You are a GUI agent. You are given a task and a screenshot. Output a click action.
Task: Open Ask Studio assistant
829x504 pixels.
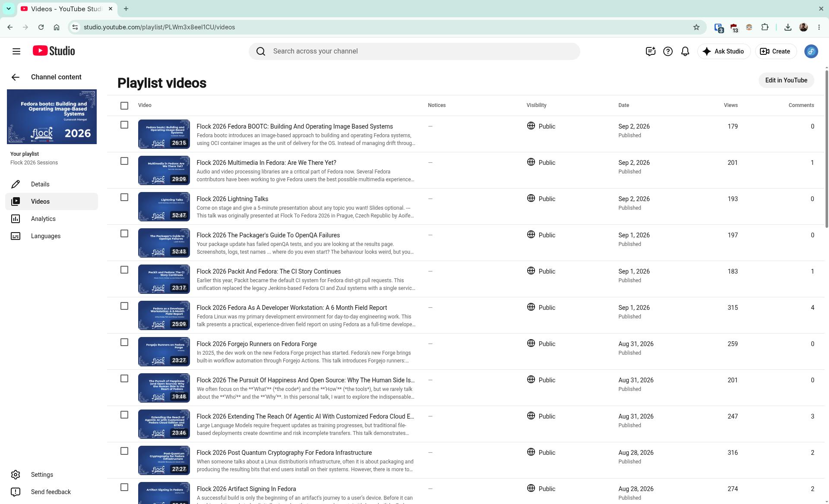point(724,51)
